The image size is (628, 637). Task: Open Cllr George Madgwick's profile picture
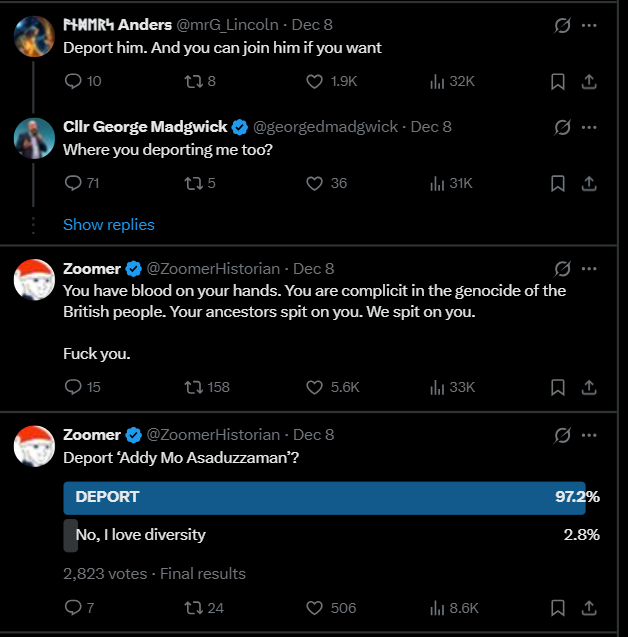(34, 138)
